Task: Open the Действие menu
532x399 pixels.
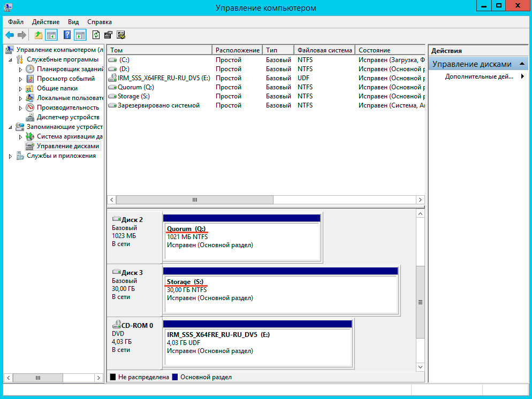Action: coord(45,22)
